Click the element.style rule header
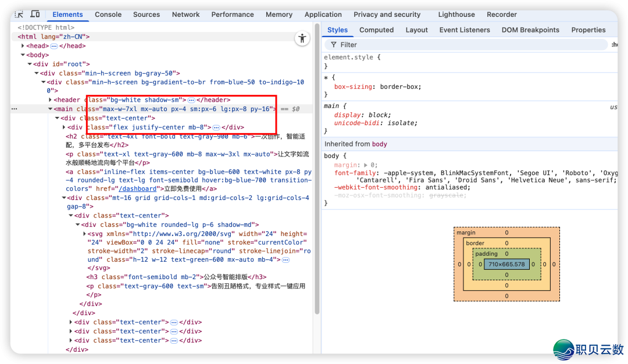Screen dimensions: 628x364 tap(352, 57)
